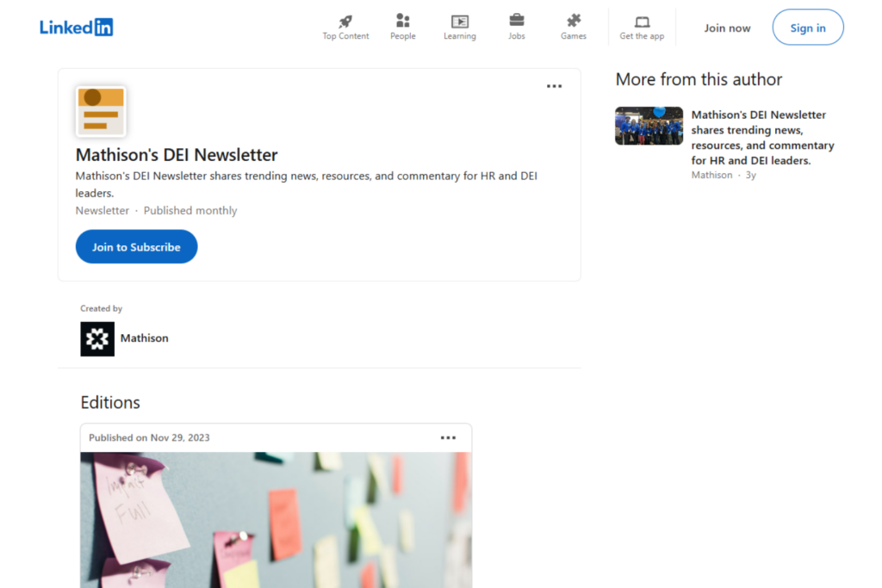Click the 'Created by' label
The height and width of the screenshot is (588, 882).
click(102, 308)
